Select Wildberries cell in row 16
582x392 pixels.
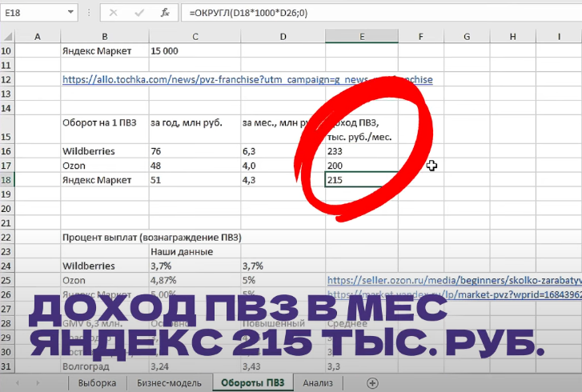[x=105, y=151]
